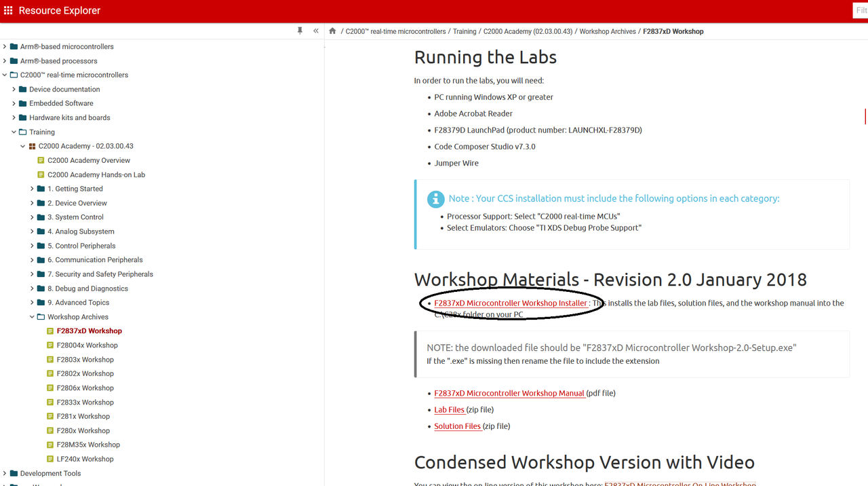The image size is (868, 486).
Task: Click the F28004x Workshop document icon
Action: click(50, 345)
